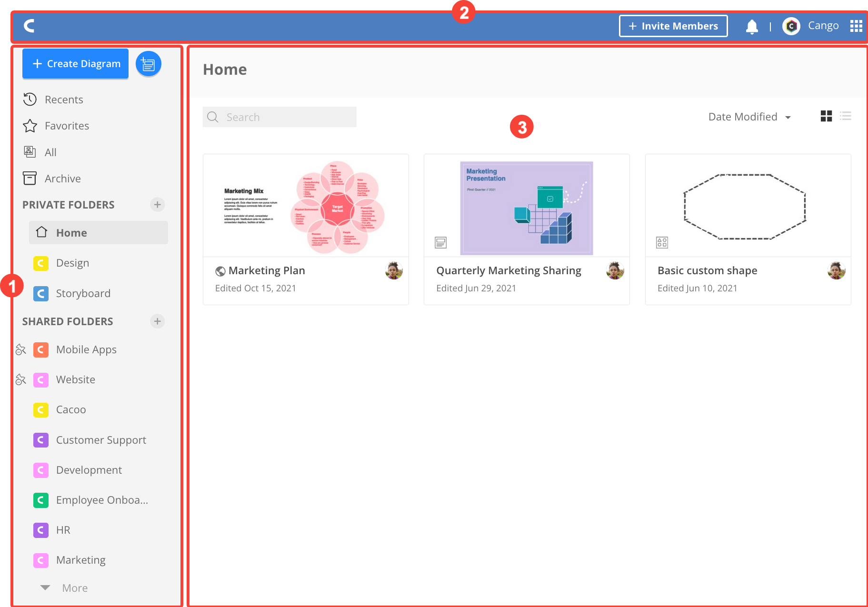Open Archive via its box icon
Screen dimensions: 868x607
click(x=30, y=178)
